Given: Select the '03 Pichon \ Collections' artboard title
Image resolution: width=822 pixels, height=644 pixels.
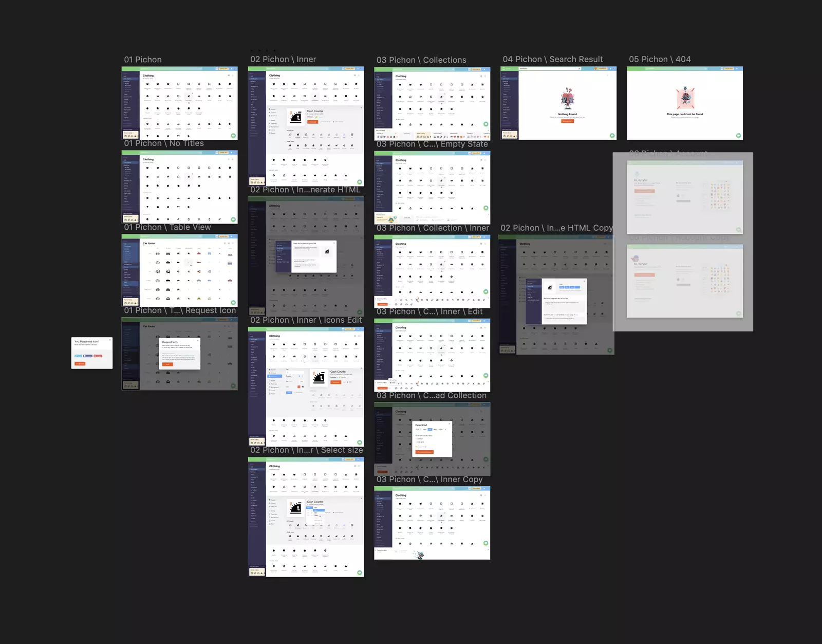Looking at the screenshot, I should click(x=421, y=60).
